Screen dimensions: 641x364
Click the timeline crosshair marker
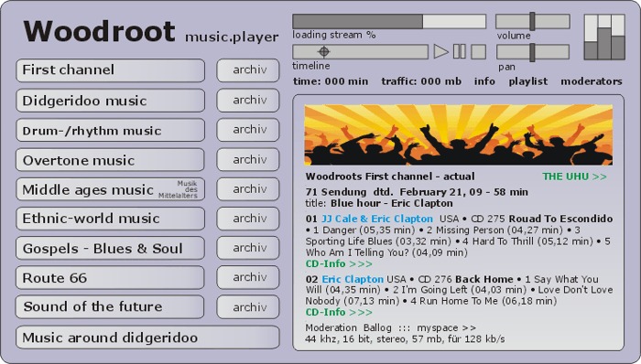point(324,52)
